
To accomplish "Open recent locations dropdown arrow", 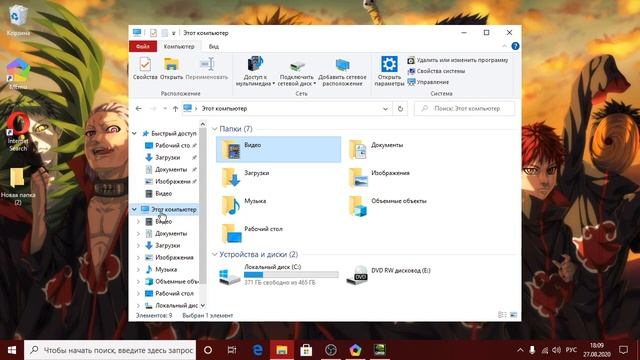I will click(x=165, y=109).
